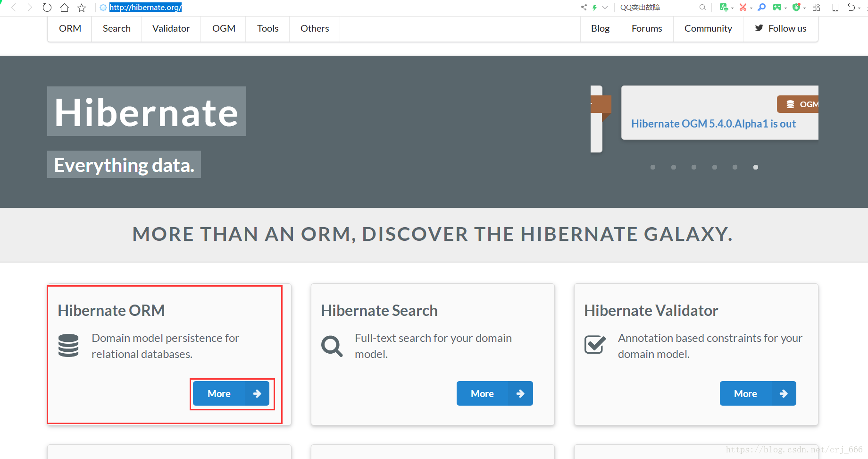868x459 pixels.
Task: Click the More button under Hibernate Search
Action: coord(494,393)
